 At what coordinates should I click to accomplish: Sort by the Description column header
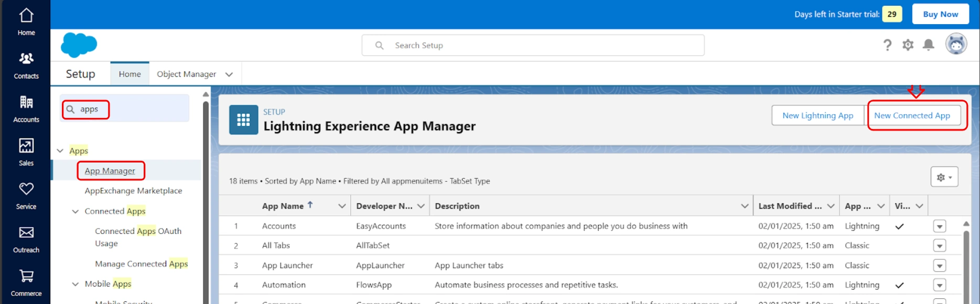(x=457, y=206)
